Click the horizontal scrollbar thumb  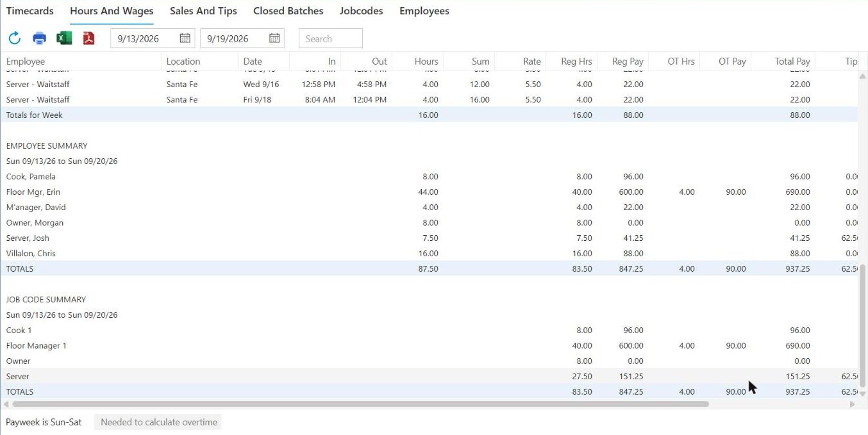click(x=360, y=404)
